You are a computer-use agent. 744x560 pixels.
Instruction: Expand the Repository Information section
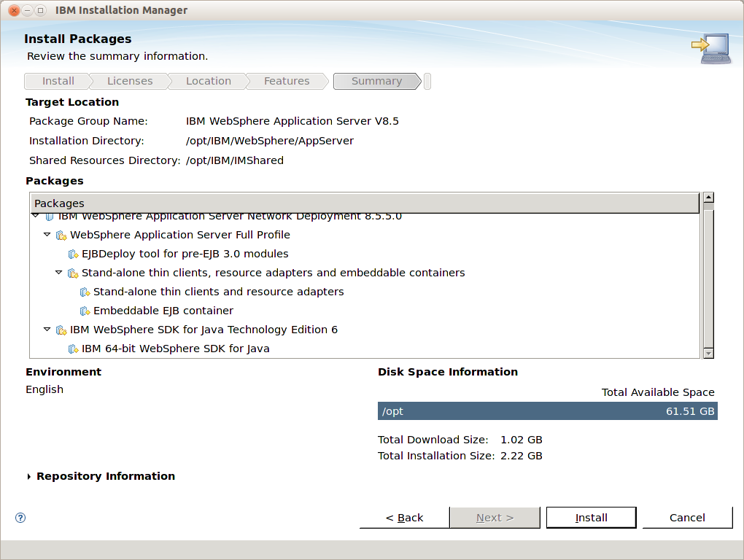(x=29, y=477)
